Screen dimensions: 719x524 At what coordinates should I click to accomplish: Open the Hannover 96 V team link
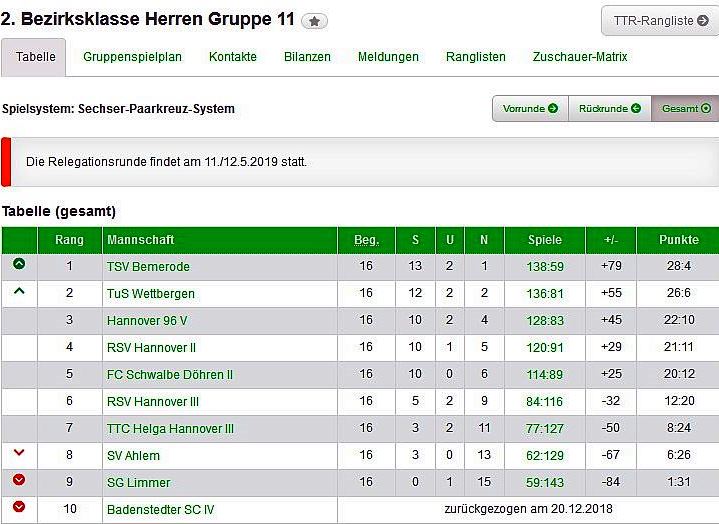147,320
